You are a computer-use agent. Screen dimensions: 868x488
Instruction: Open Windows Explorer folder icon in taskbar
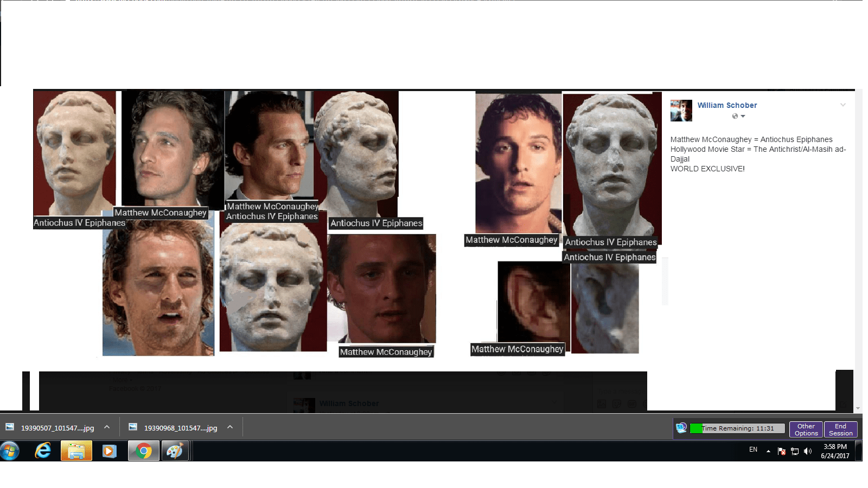coord(76,451)
